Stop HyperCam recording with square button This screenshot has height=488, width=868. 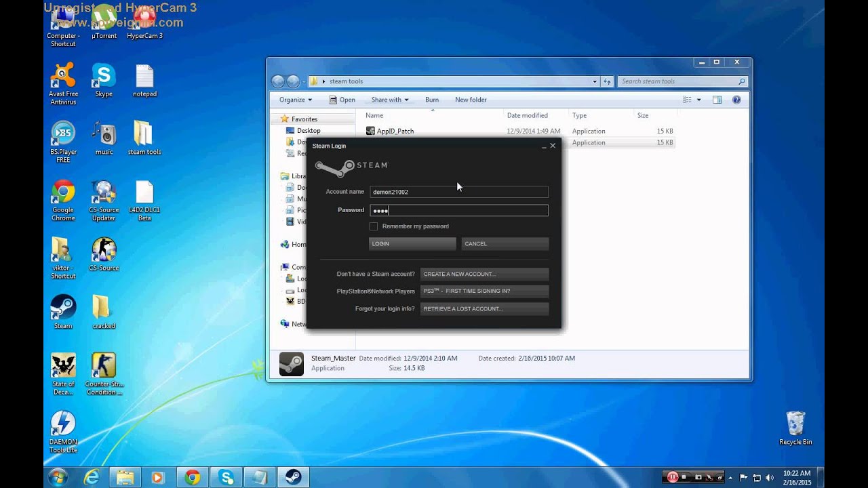pos(684,477)
